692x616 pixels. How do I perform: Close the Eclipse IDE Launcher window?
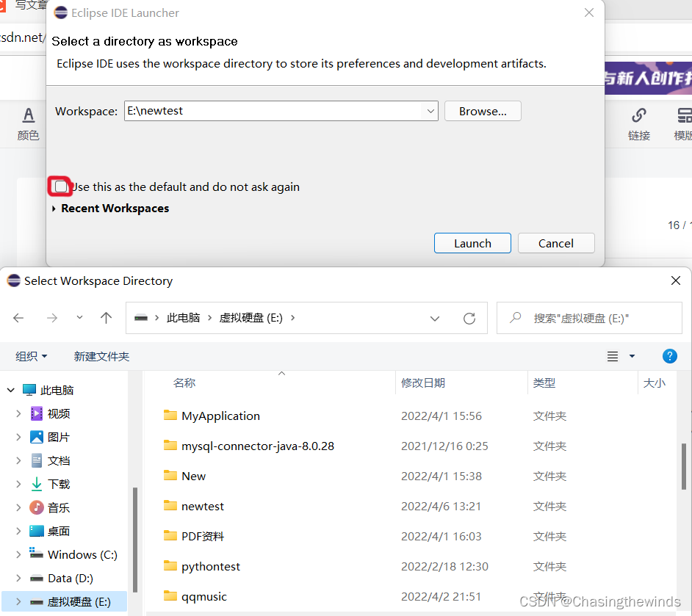click(588, 12)
